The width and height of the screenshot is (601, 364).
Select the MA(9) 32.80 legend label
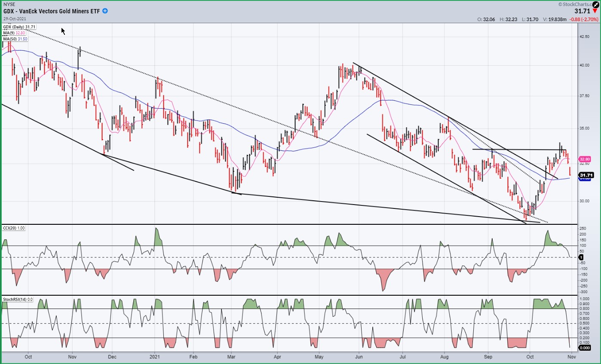coord(15,33)
